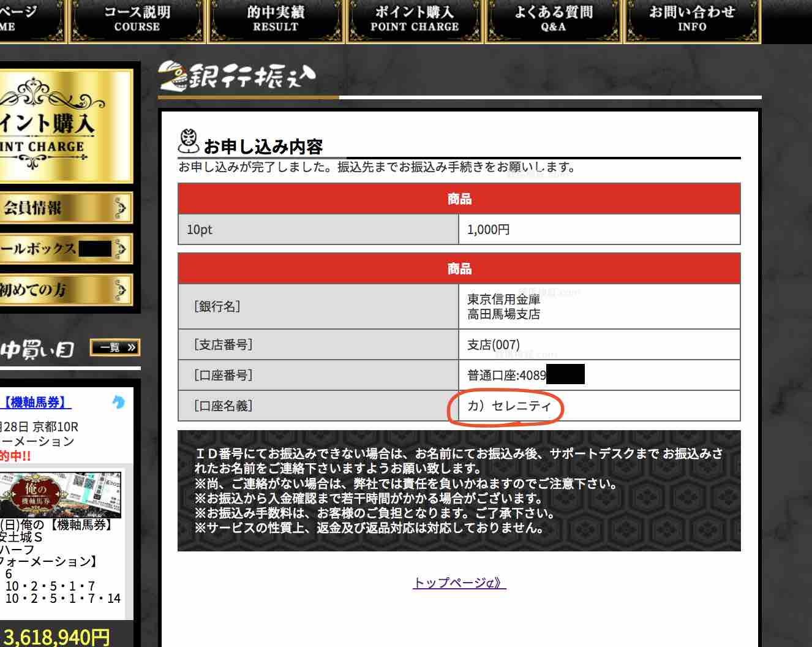Open the よくある質問 Q&A menu item

coord(554,21)
